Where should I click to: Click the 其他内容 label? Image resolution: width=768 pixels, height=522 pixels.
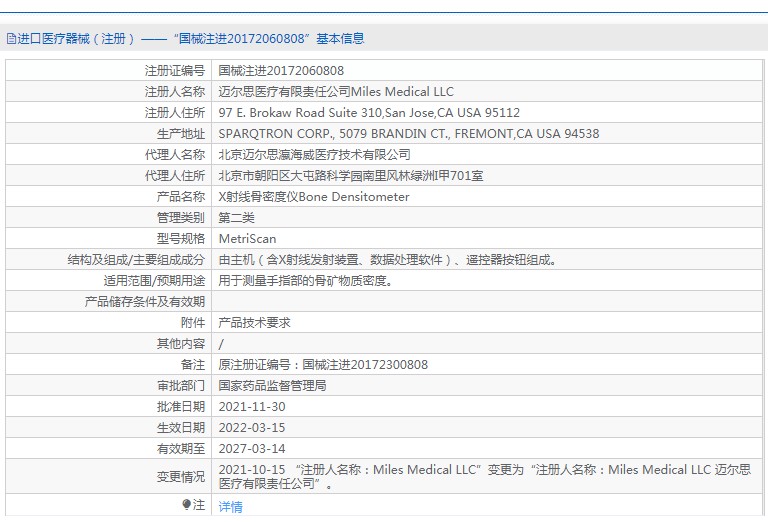pos(181,344)
